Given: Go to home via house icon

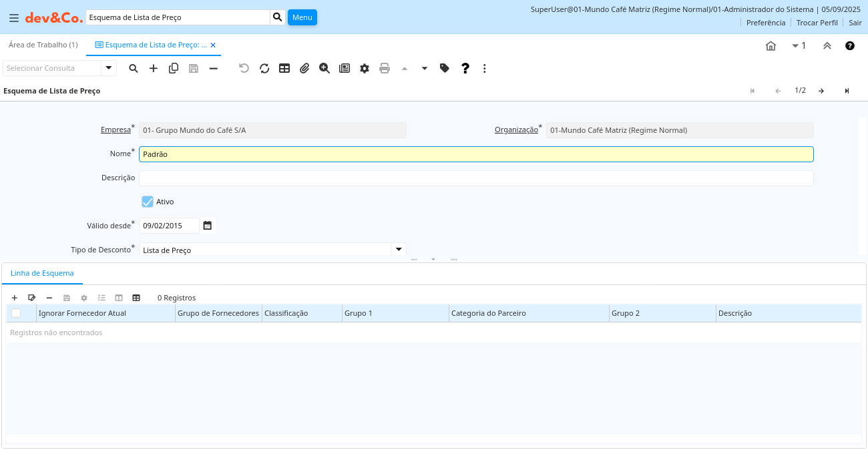Looking at the screenshot, I should (771, 46).
